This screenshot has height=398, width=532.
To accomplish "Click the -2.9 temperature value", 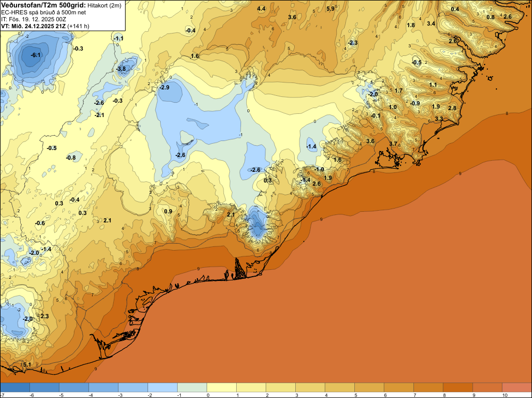I will coord(164,87).
